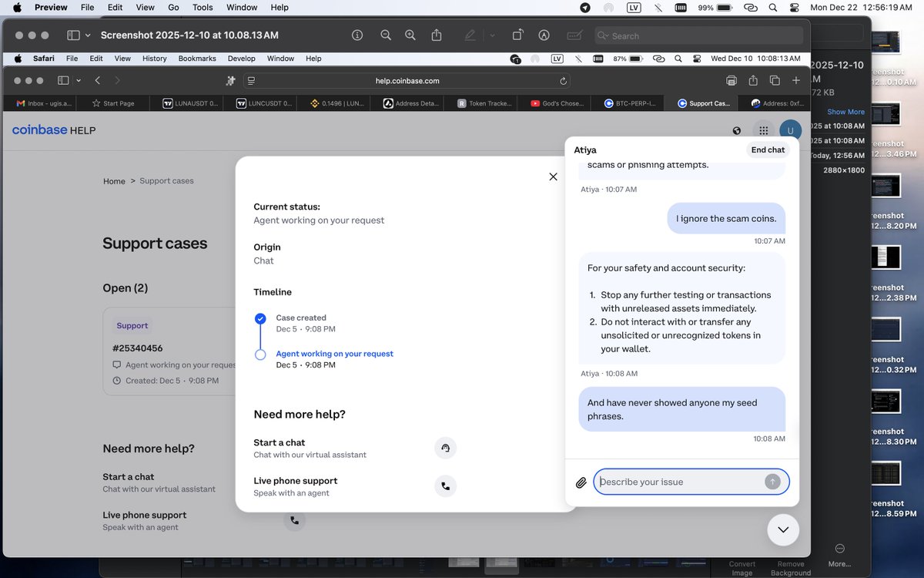Open sidebar view options chevron in Preview
The width and height of the screenshot is (924, 578).
tap(88, 35)
